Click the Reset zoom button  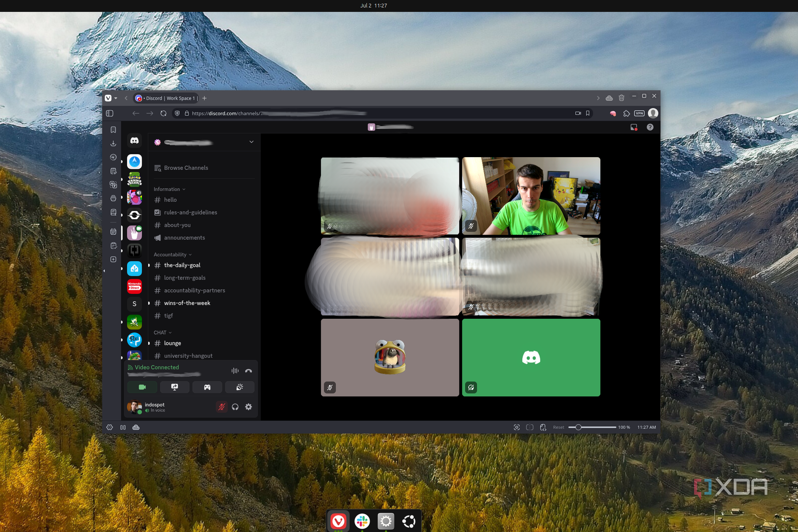click(x=559, y=427)
